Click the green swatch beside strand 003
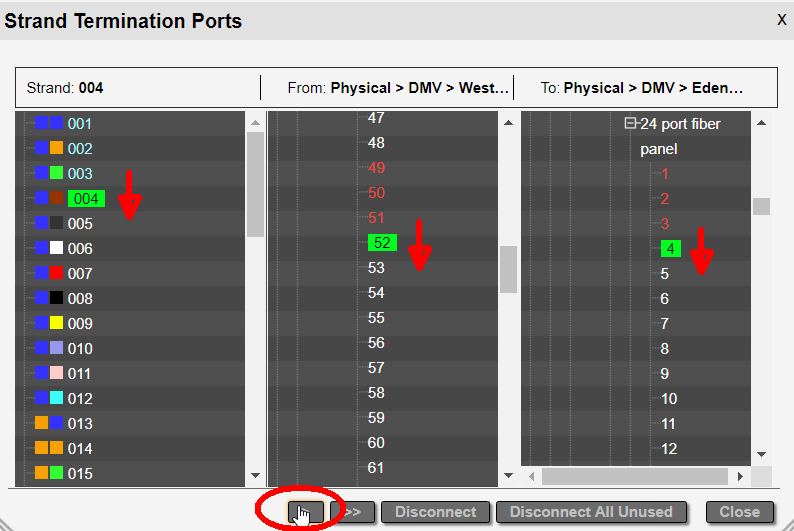This screenshot has height=531, width=794. 57,173
